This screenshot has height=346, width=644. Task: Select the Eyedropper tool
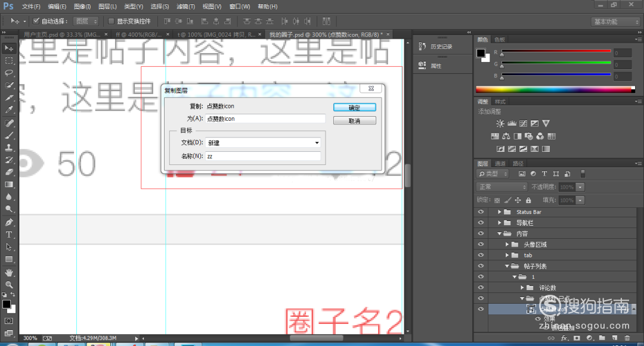pyautogui.click(x=8, y=110)
